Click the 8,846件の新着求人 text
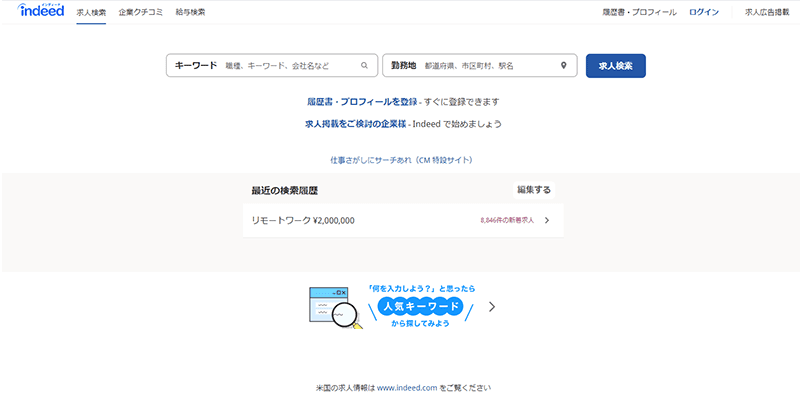This screenshot has height=410, width=800. click(507, 220)
